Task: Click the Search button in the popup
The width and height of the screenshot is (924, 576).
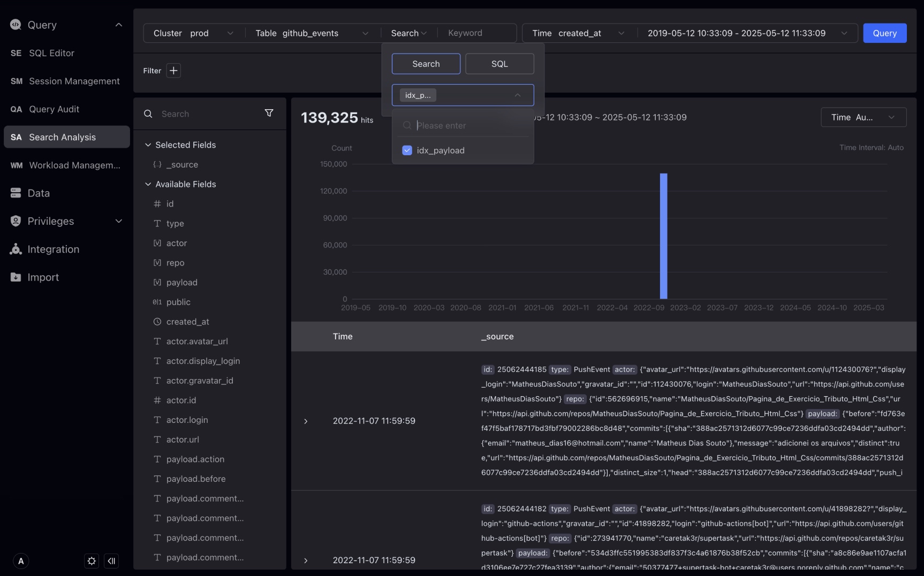Action: click(426, 64)
